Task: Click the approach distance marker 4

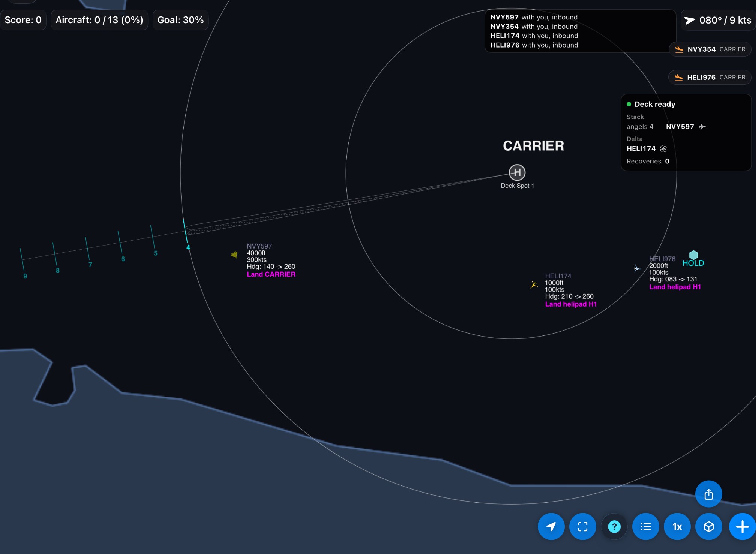Action: point(188,247)
